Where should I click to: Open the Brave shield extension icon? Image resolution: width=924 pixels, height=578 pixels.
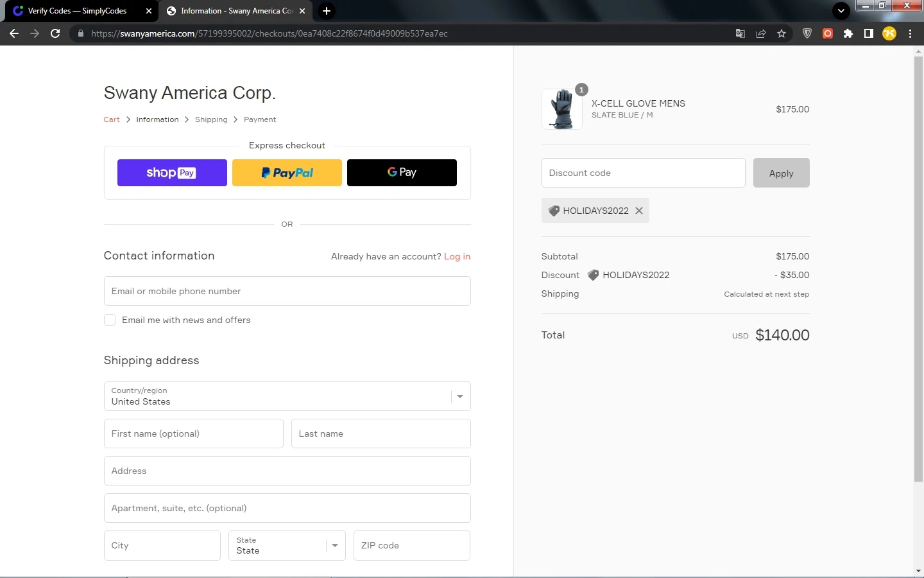(807, 33)
